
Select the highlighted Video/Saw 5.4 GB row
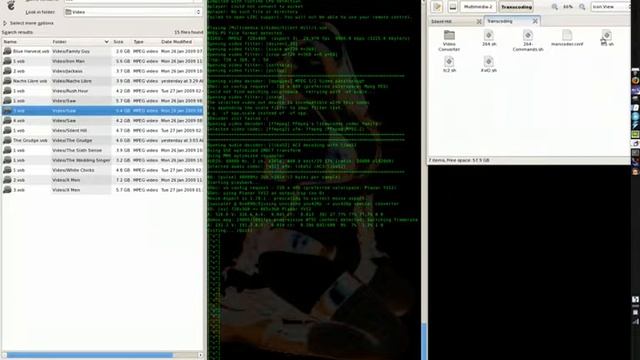(x=102, y=111)
